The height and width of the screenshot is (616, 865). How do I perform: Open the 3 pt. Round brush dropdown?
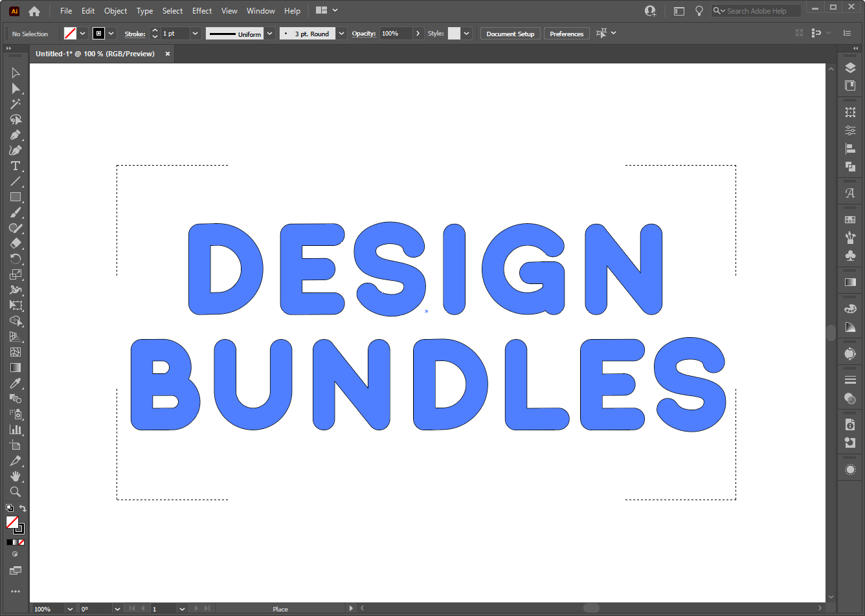341,34
